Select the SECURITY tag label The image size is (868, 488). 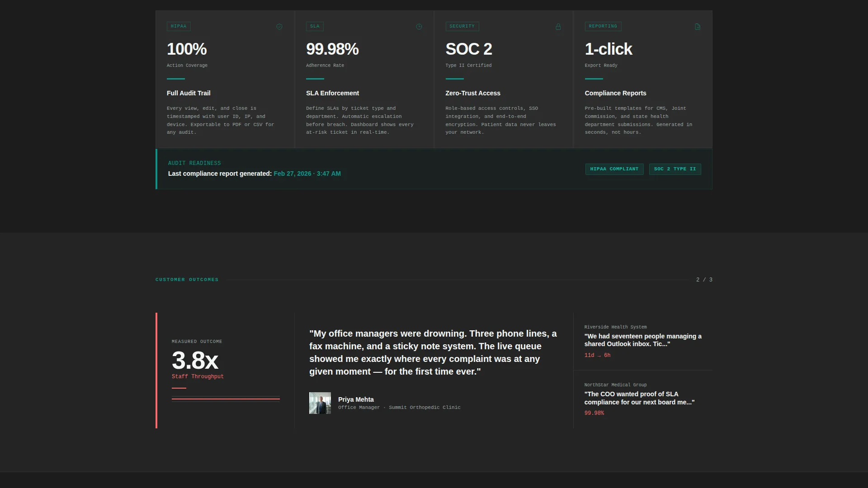coord(462,26)
